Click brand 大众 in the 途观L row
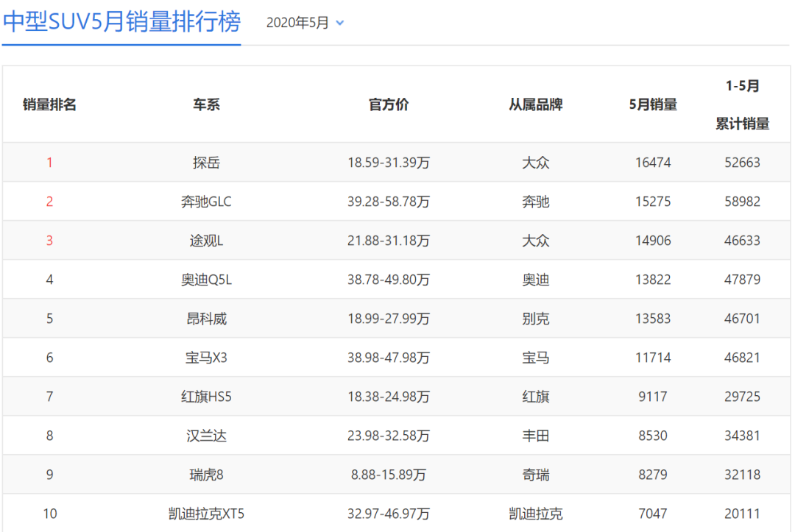This screenshot has height=532, width=795. click(x=536, y=241)
